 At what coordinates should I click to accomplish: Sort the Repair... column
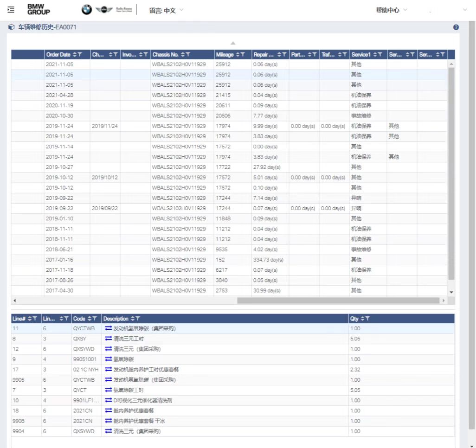[279, 55]
